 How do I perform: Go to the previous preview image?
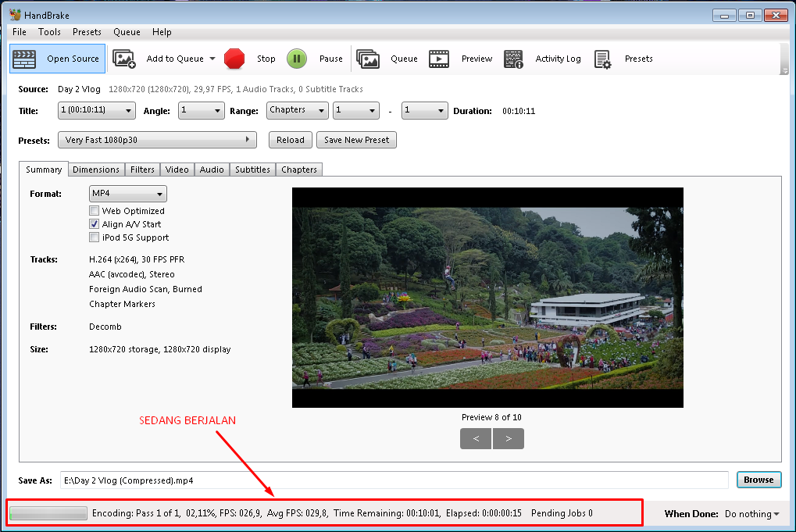(476, 438)
